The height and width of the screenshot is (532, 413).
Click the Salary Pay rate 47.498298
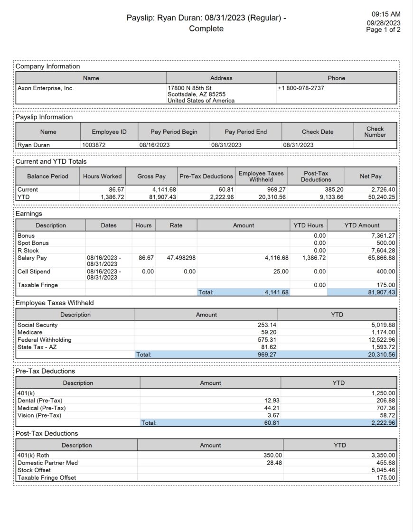(x=181, y=258)
